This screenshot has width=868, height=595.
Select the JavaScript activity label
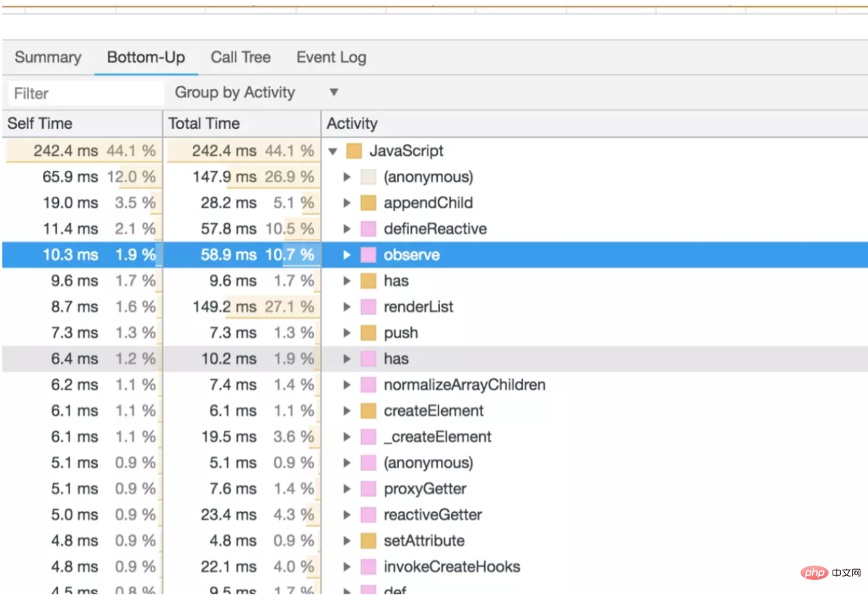(406, 151)
